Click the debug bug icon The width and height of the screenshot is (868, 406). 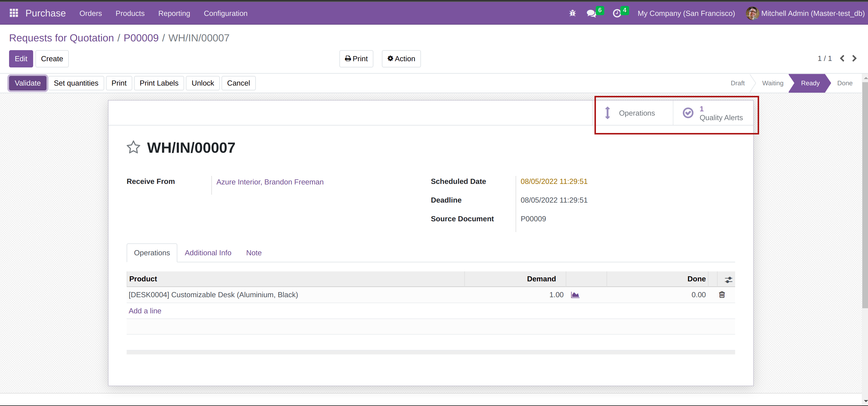click(572, 14)
